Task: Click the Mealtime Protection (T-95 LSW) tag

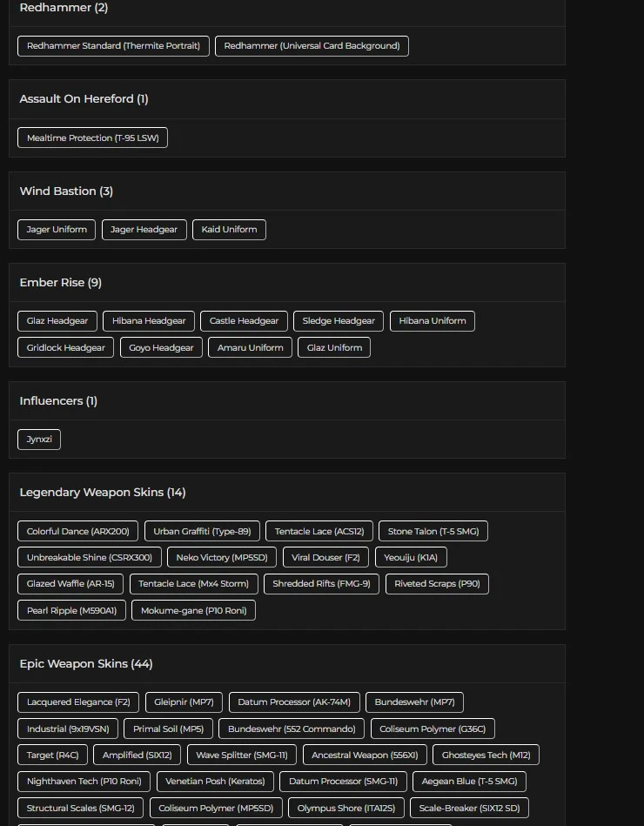Action: [92, 138]
